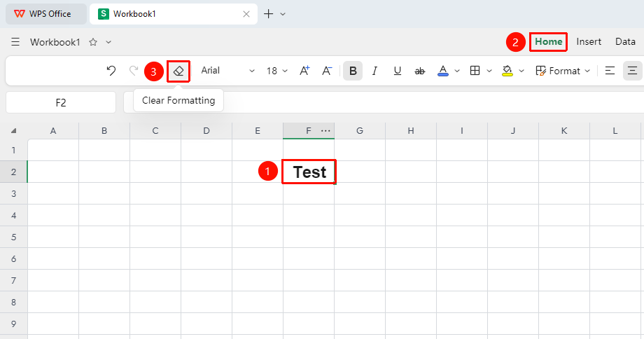Image resolution: width=644 pixels, height=339 pixels.
Task: Select row 9 header
Action: (13, 324)
